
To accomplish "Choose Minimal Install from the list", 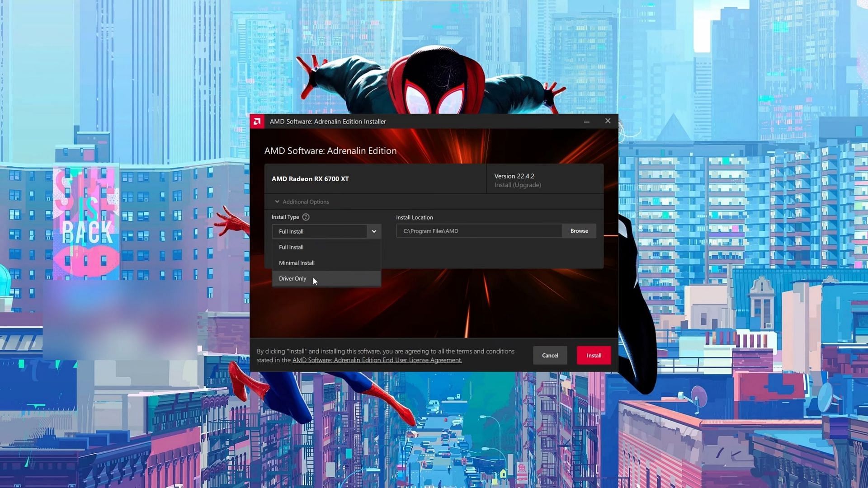I will [x=326, y=263].
